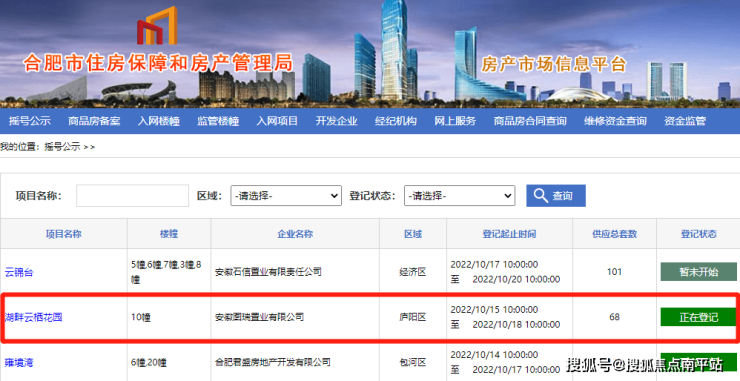740x381 pixels.
Task: Open the 经纪机构 menu item
Action: tap(395, 121)
